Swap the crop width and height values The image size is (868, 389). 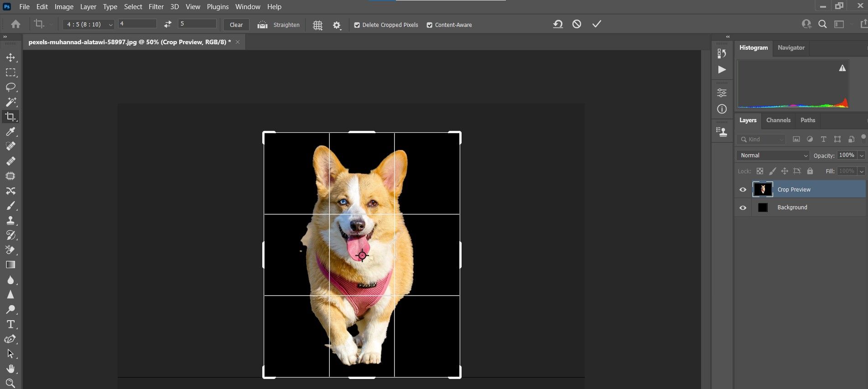pos(168,24)
